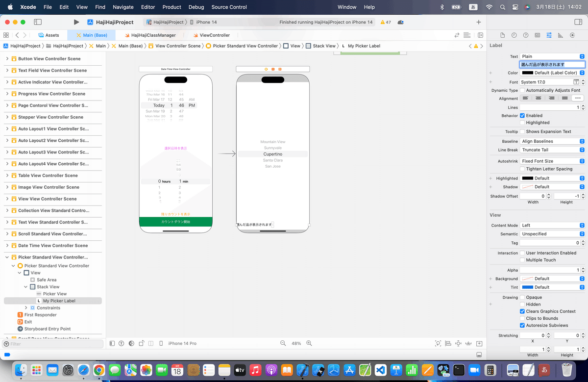
Task: Open the Source Control menu
Action: [229, 7]
